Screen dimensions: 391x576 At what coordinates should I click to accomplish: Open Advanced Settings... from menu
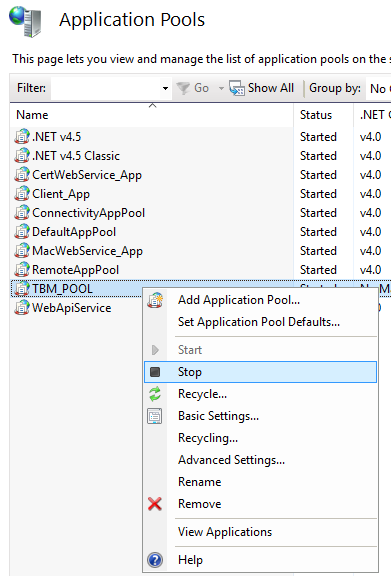261,460
